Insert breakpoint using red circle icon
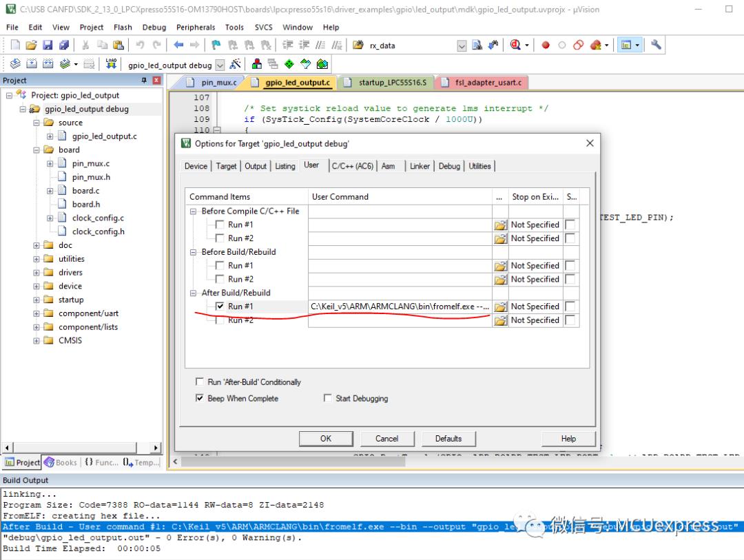This screenshot has width=744, height=560. (x=546, y=45)
